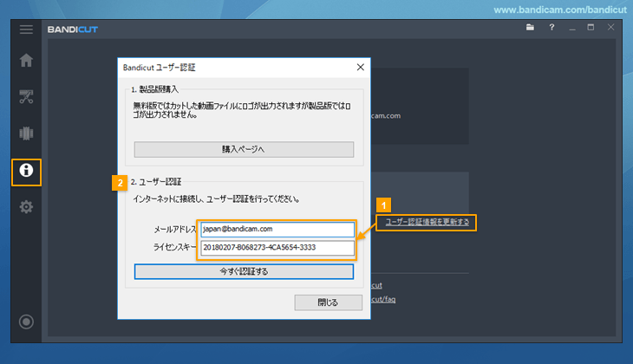Close the Bandicut ユーザー認証 dialog
This screenshot has width=633, height=364.
tap(361, 68)
